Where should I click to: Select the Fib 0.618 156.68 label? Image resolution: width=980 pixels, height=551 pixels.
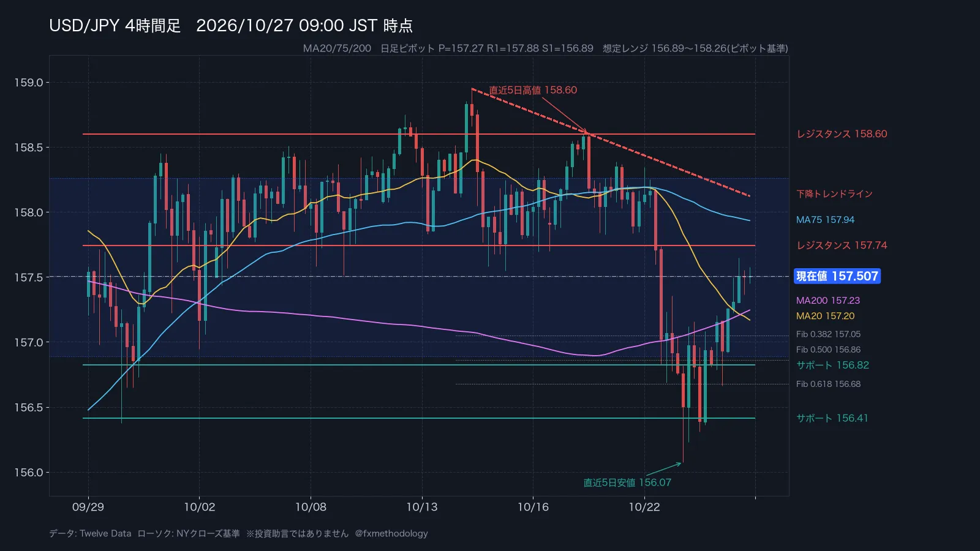[x=828, y=384]
